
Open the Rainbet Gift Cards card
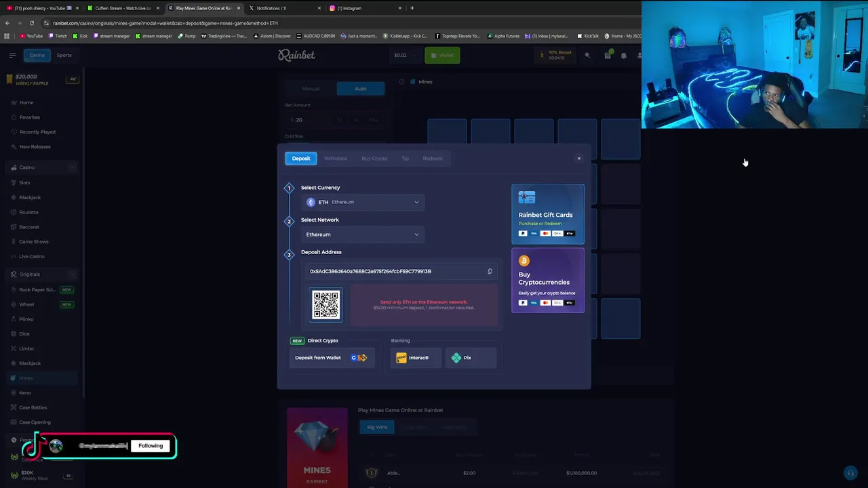(548, 214)
